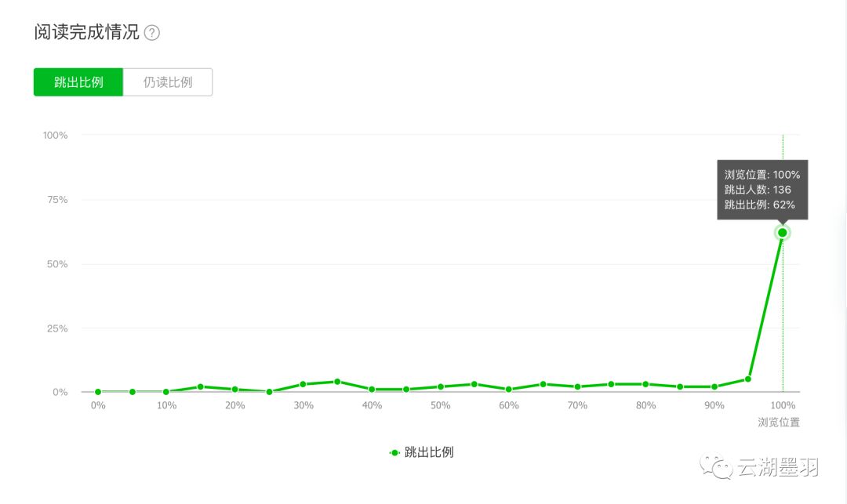Click the 阅读完成情况 section heading

pyautogui.click(x=86, y=32)
